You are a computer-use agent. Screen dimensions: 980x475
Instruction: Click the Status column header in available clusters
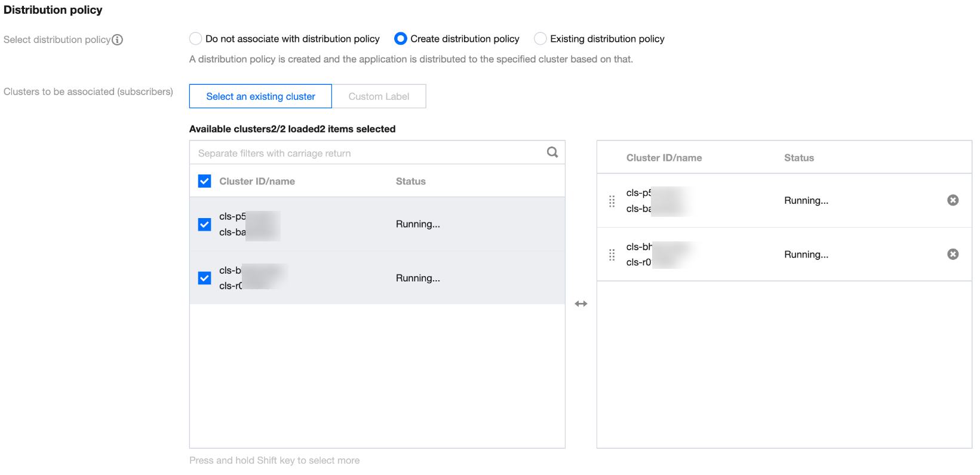pyautogui.click(x=410, y=181)
